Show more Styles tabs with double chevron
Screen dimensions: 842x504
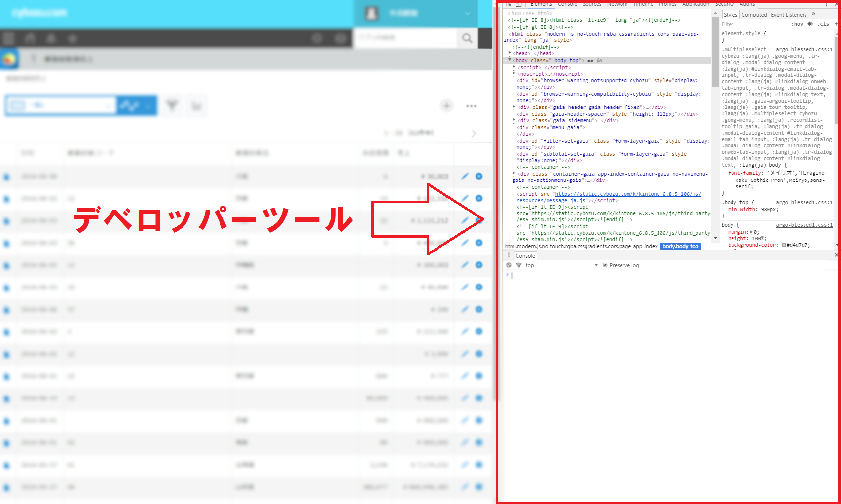pyautogui.click(x=813, y=14)
